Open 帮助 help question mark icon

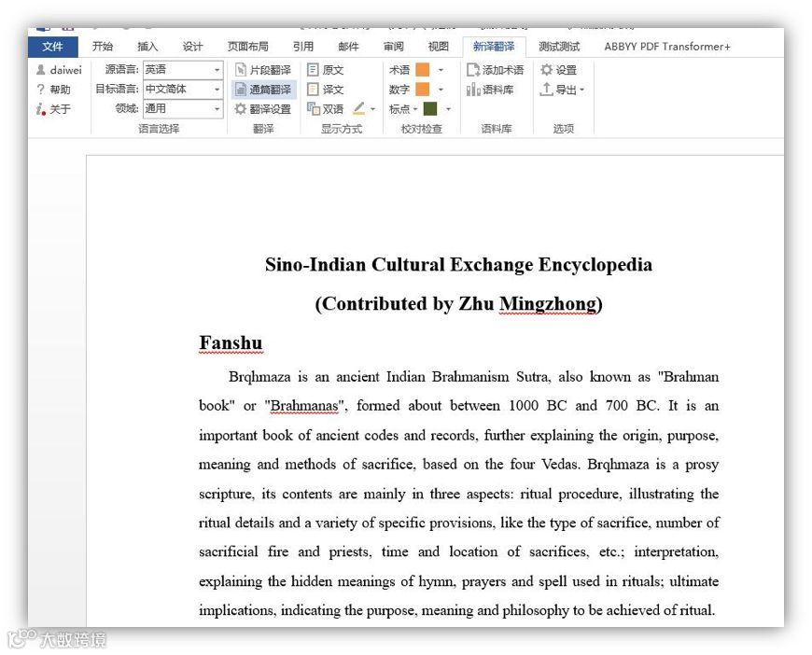[x=41, y=90]
